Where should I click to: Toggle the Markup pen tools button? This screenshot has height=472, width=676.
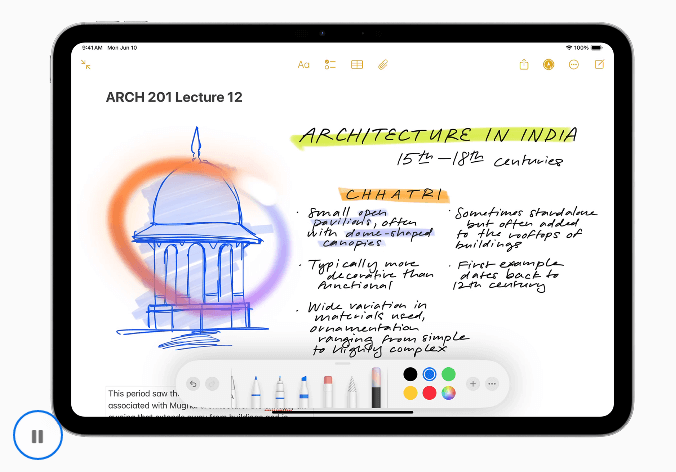point(549,65)
